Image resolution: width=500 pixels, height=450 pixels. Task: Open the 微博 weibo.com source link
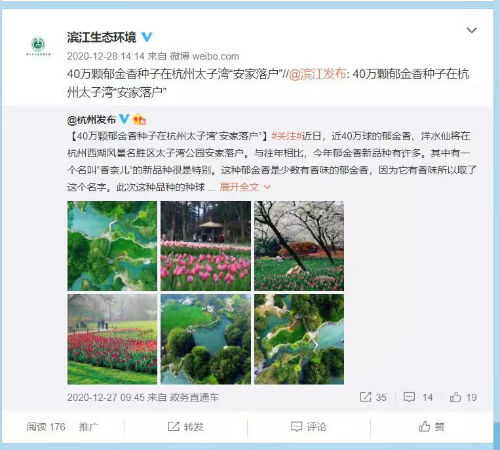point(204,56)
